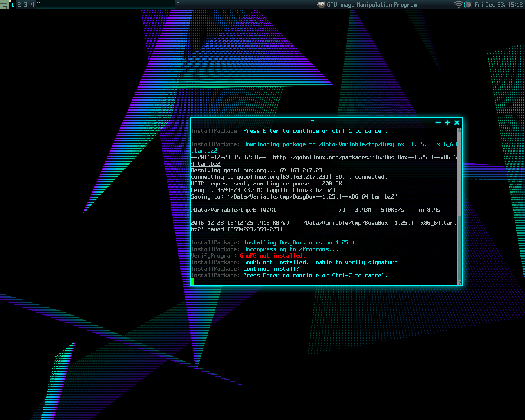Open the Wi-Fi network indicator
This screenshot has width=525, height=420.
click(458, 5)
